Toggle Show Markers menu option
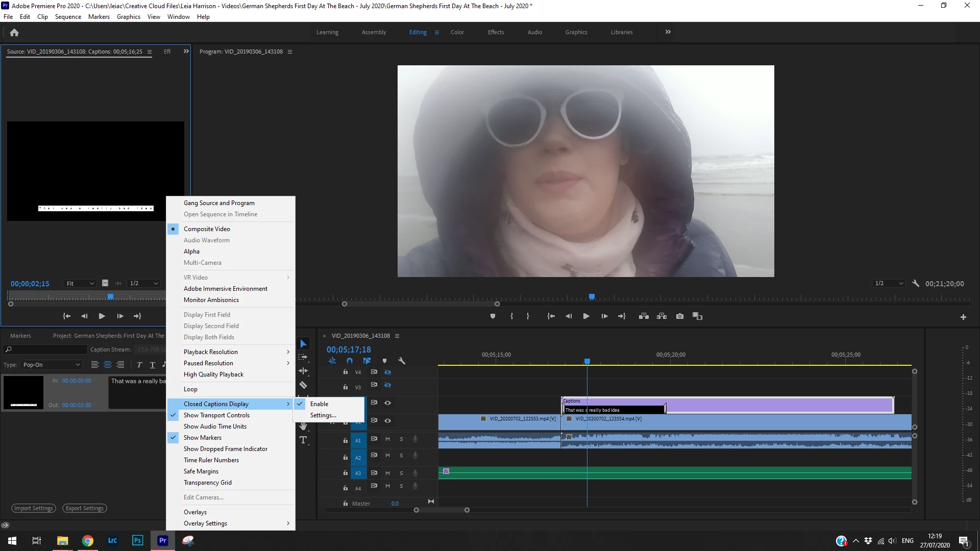 (203, 437)
